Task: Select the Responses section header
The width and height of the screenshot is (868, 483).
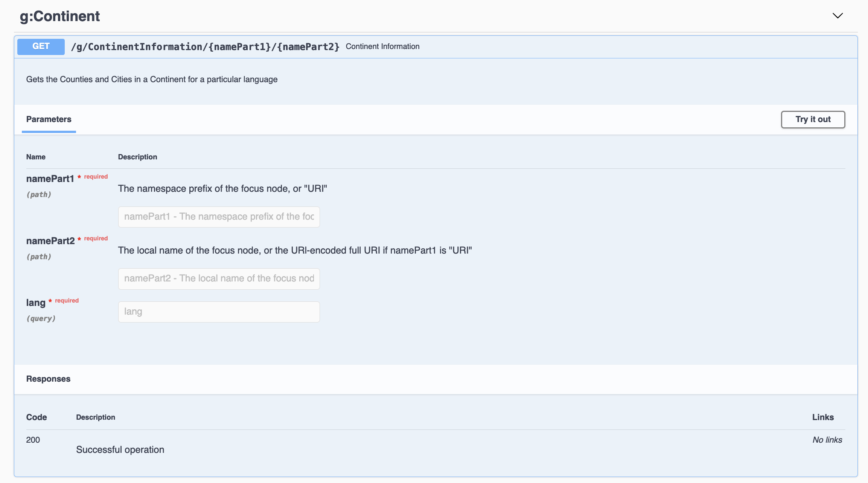Action: 48,379
